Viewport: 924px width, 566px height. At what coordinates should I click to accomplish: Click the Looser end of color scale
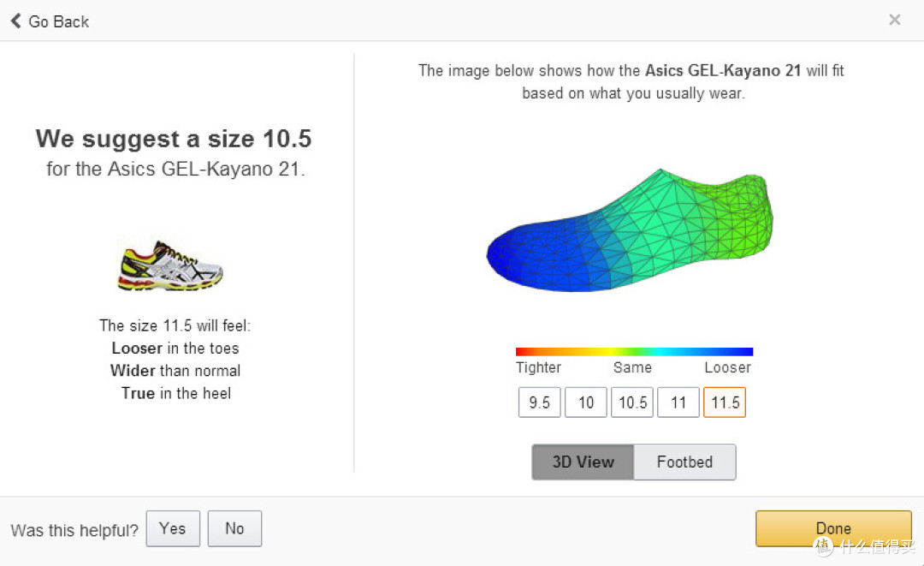pos(728,367)
